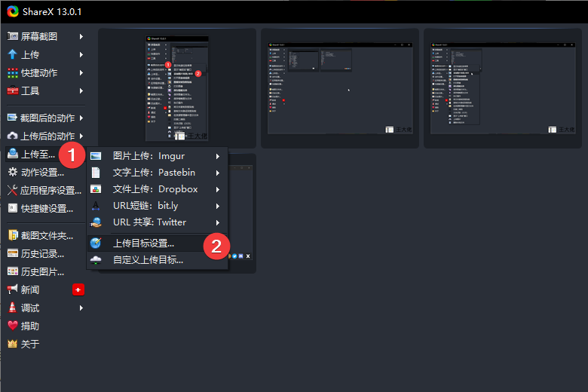
Task: Select 文件上传: Dropbox entry
Action: [x=157, y=189]
